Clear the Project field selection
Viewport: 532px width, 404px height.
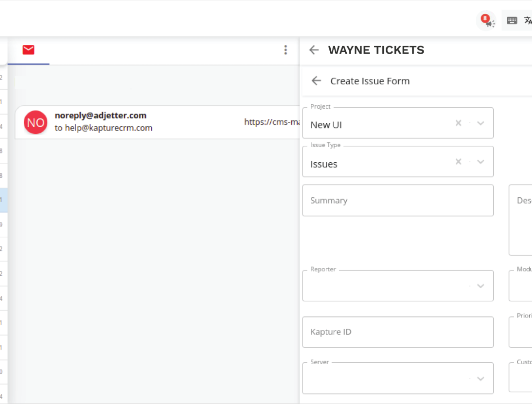click(x=458, y=123)
